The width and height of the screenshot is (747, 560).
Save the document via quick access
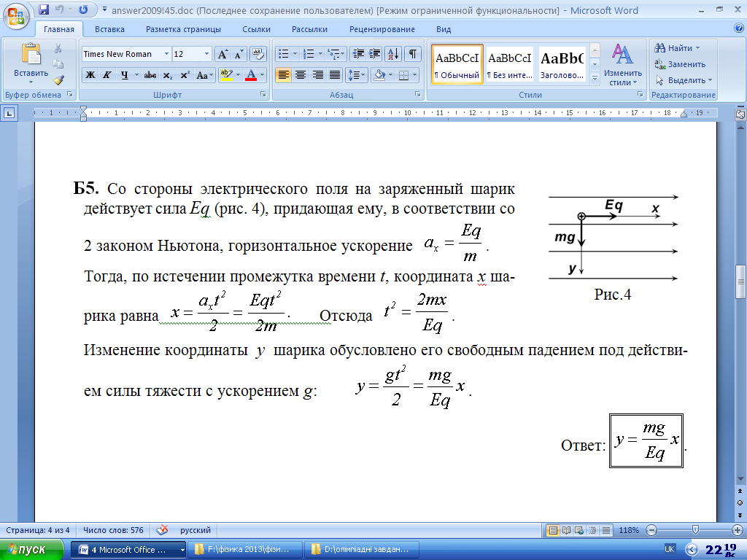pyautogui.click(x=44, y=9)
